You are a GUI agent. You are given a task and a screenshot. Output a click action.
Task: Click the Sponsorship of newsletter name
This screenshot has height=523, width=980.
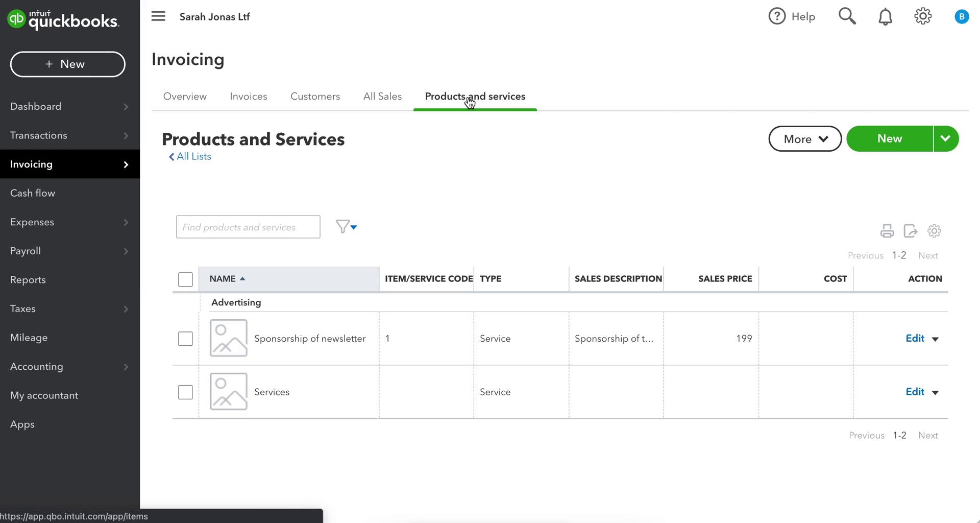tap(310, 339)
